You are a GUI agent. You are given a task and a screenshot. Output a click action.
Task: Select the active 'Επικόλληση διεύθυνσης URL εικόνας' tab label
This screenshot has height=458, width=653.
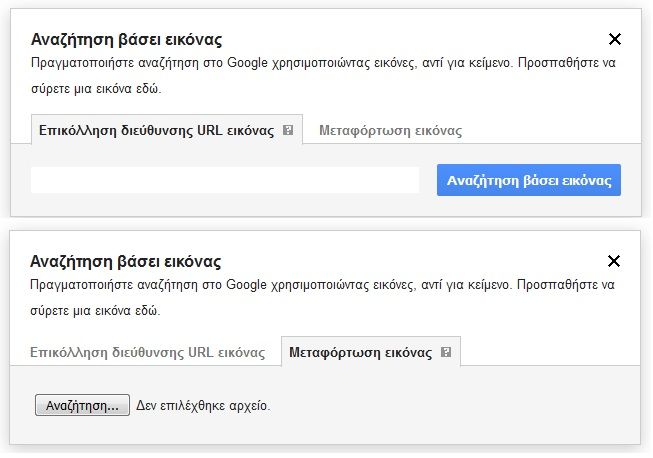click(157, 131)
